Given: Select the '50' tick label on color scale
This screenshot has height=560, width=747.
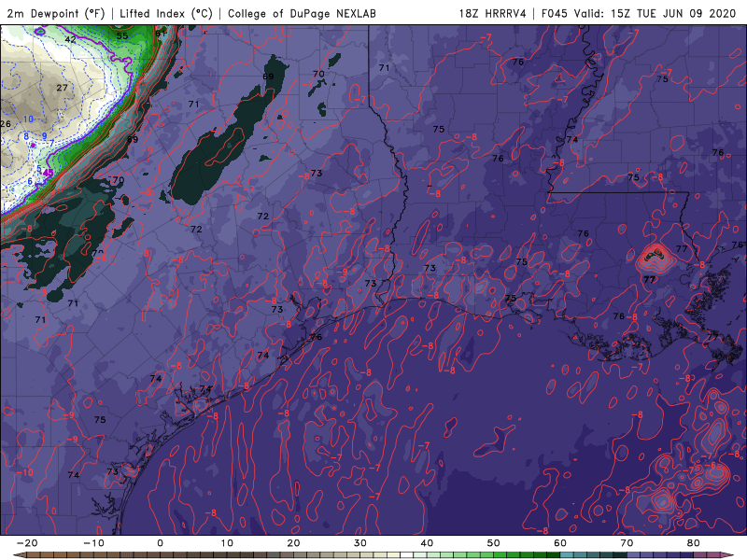Looking at the screenshot, I should point(494,543).
